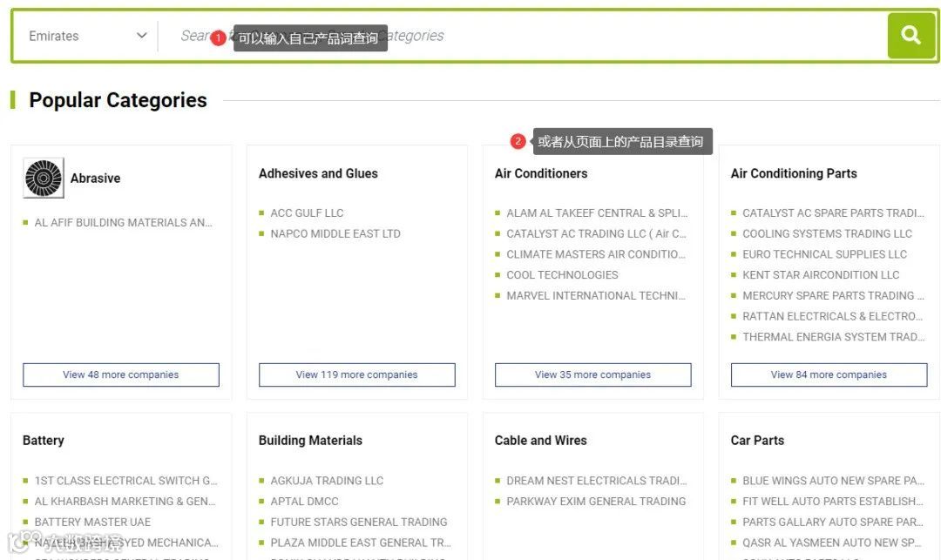Click View 84 more companies button
Image resolution: width=941 pixels, height=560 pixels.
pyautogui.click(x=829, y=374)
